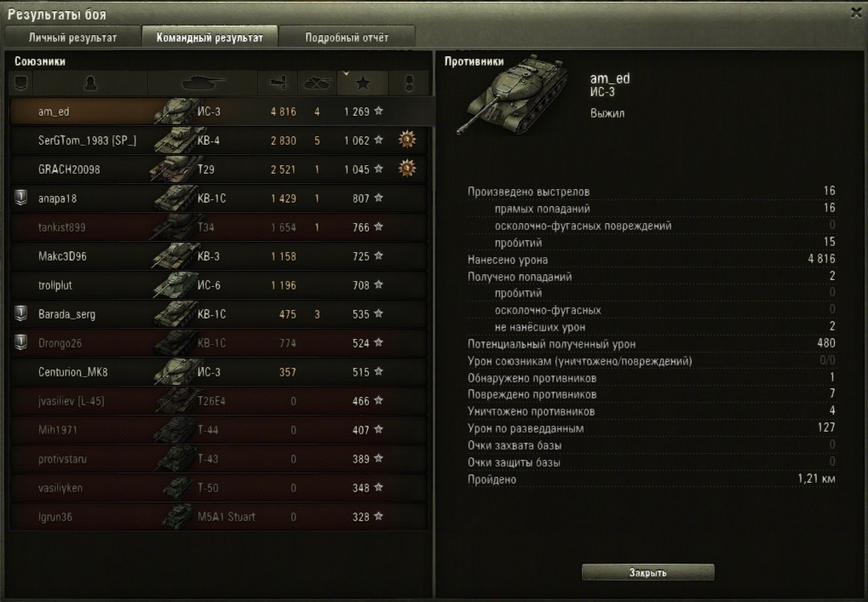Click SerGTom_1983 achievement medal icon
This screenshot has height=602, width=868.
coord(407,140)
